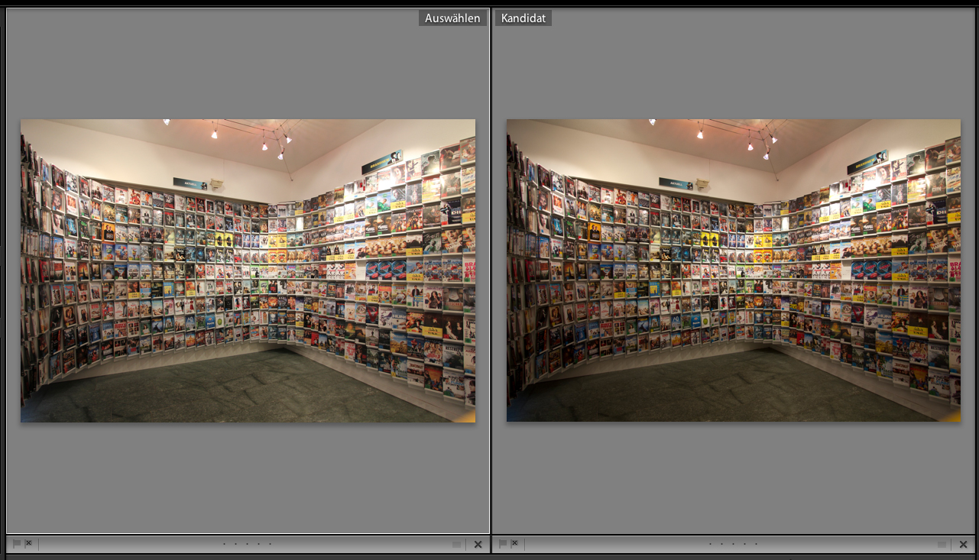The image size is (979, 560).
Task: Give the Kandidat photo a five-star rating
Action: point(756,545)
